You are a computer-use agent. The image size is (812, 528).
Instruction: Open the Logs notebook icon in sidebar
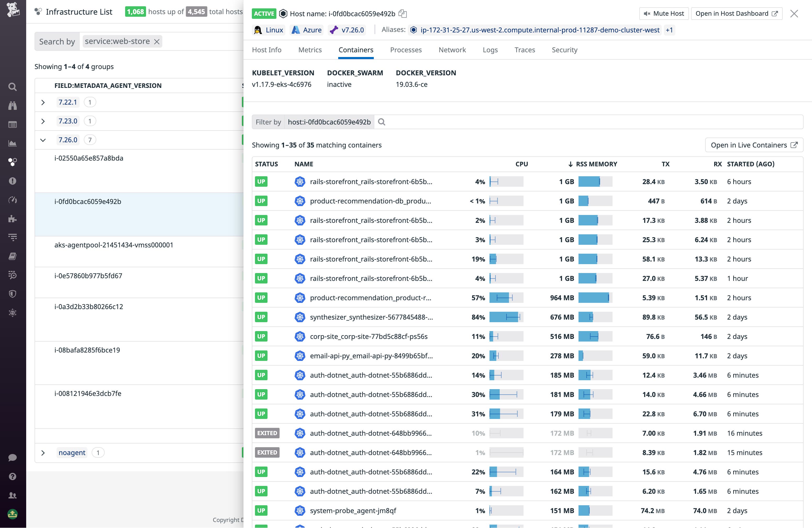point(13,256)
